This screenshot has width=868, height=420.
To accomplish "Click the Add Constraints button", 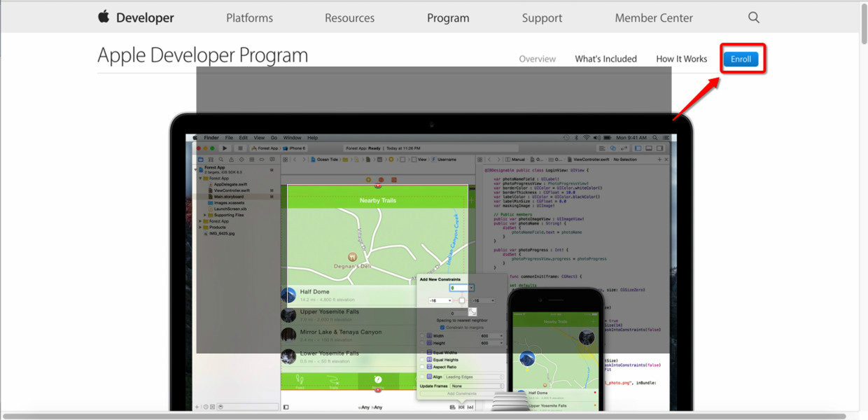I will [462, 393].
